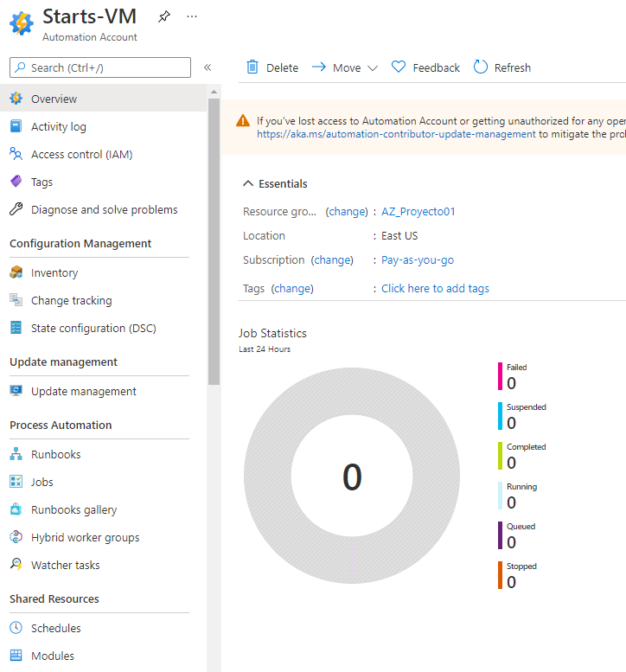Click the Pay-as-you-go subscription link
Viewport: 626px width, 672px height.
click(x=418, y=259)
